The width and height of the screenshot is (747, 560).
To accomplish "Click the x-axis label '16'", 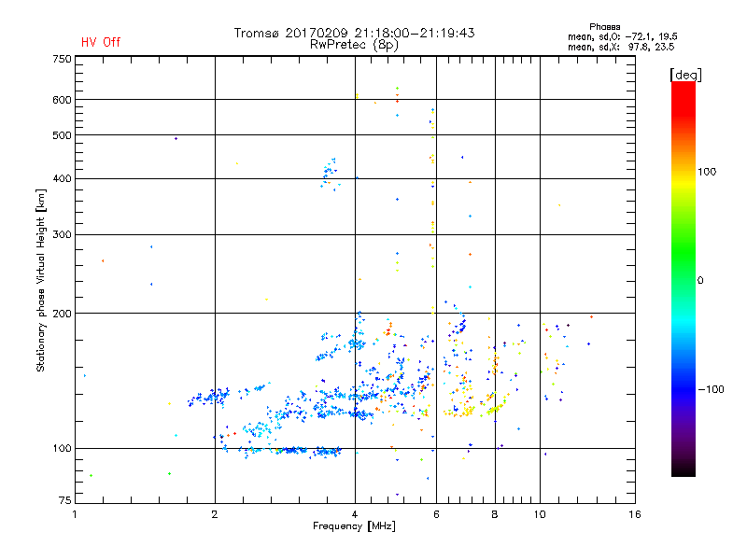I will pos(635,514).
